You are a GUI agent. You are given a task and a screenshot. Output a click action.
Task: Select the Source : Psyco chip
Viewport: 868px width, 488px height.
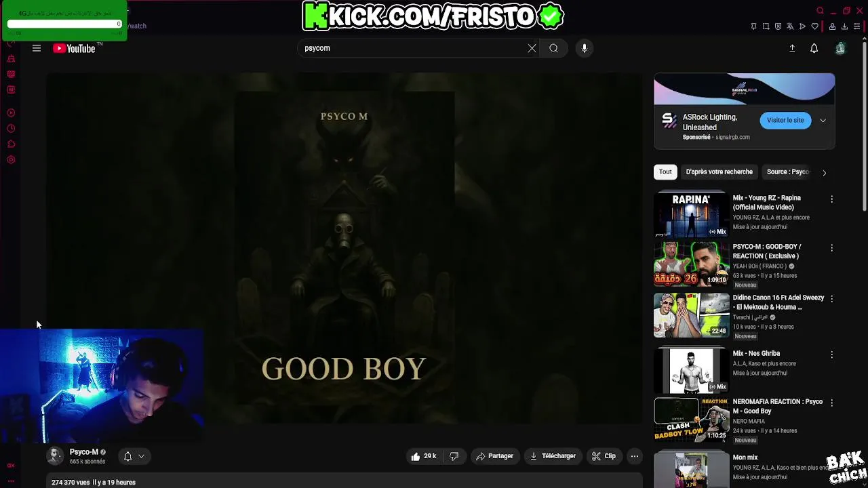pyautogui.click(x=788, y=171)
